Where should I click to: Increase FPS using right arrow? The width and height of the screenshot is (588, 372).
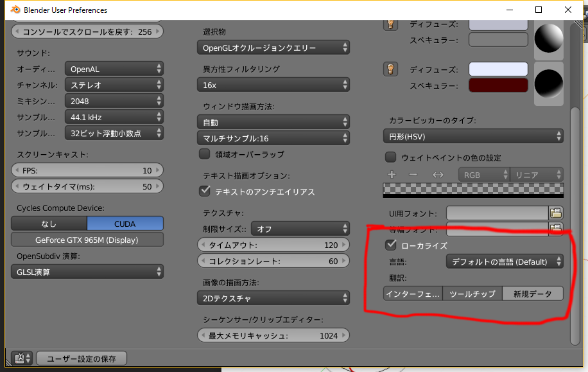click(158, 170)
